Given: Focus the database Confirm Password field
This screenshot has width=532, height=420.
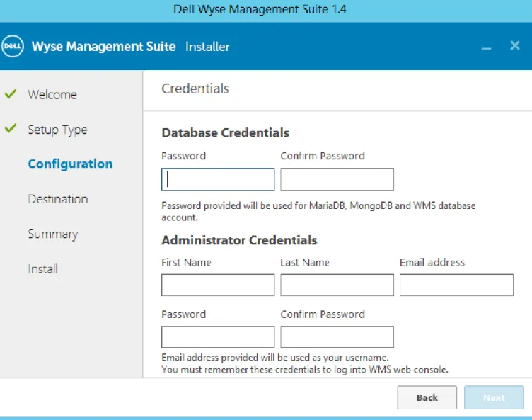Looking at the screenshot, I should click(337, 179).
